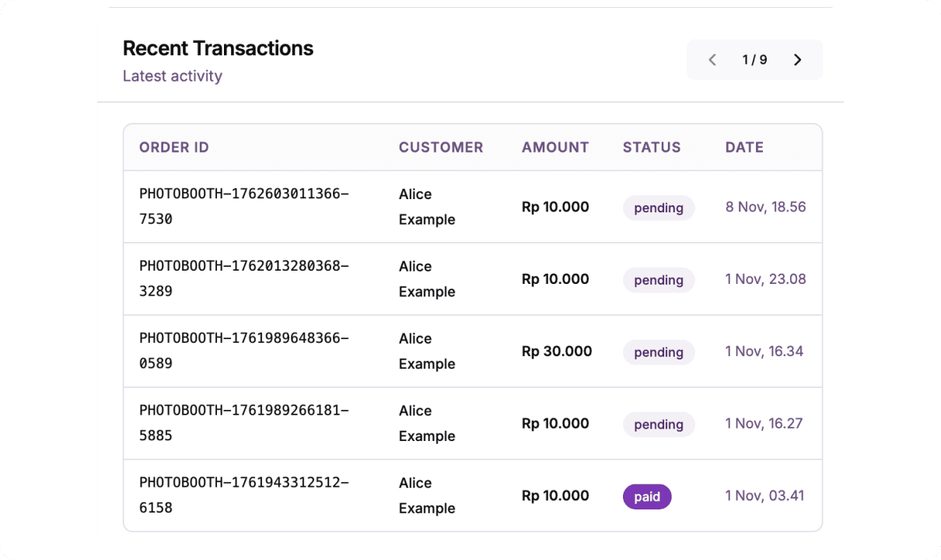Go to previous transactions page
Viewport: 941px width, 560px height.
(x=712, y=60)
